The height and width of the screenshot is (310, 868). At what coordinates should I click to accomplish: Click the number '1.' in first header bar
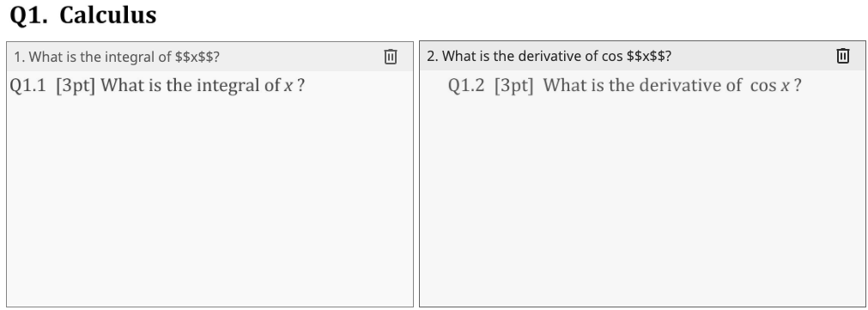(20, 57)
